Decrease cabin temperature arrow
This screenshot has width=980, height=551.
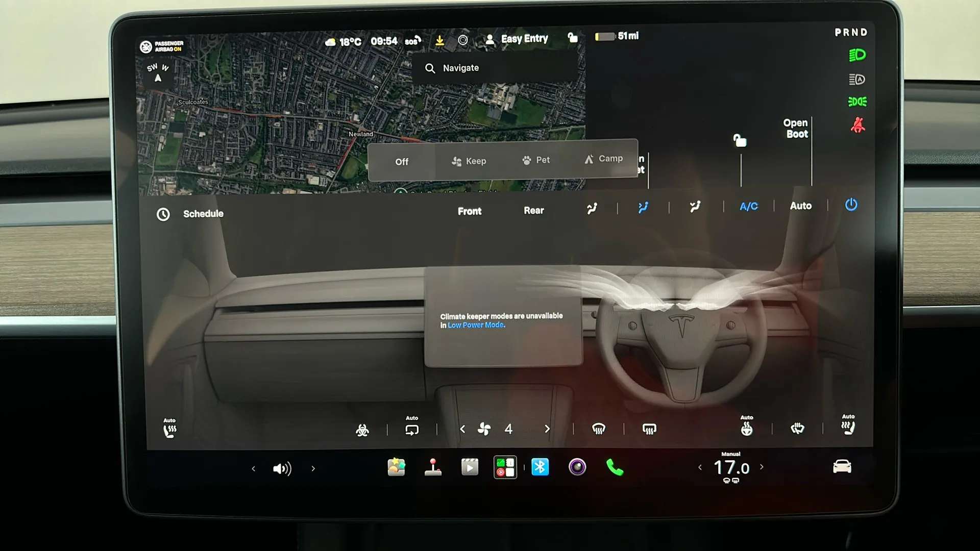[x=700, y=467]
